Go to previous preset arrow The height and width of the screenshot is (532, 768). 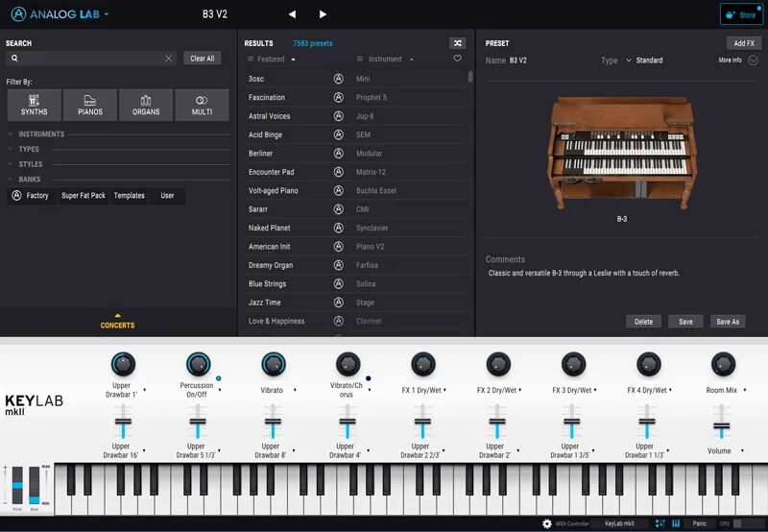click(293, 14)
